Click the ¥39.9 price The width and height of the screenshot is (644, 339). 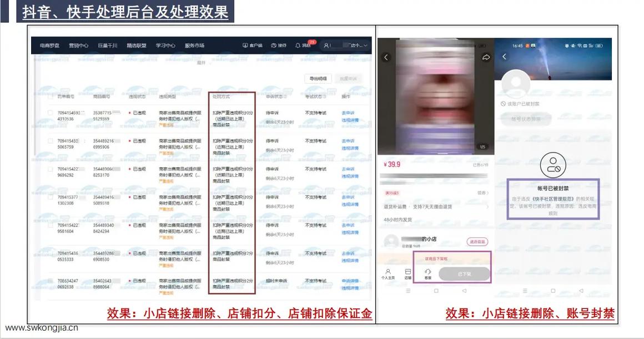(392, 165)
